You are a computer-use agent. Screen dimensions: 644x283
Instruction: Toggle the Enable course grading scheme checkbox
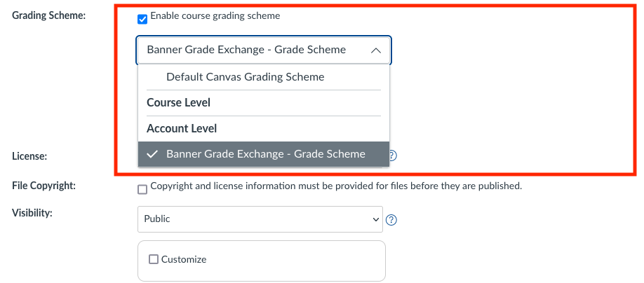(143, 19)
